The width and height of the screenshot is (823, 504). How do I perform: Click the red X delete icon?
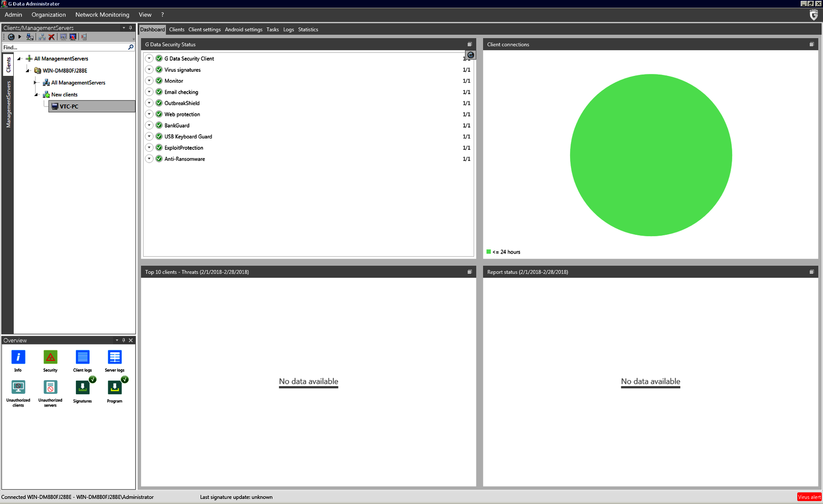(52, 37)
